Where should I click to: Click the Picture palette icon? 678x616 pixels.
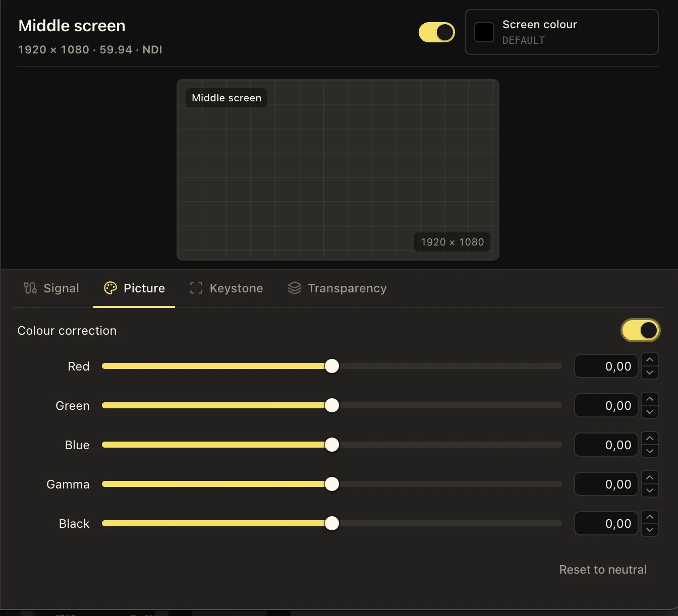click(110, 288)
